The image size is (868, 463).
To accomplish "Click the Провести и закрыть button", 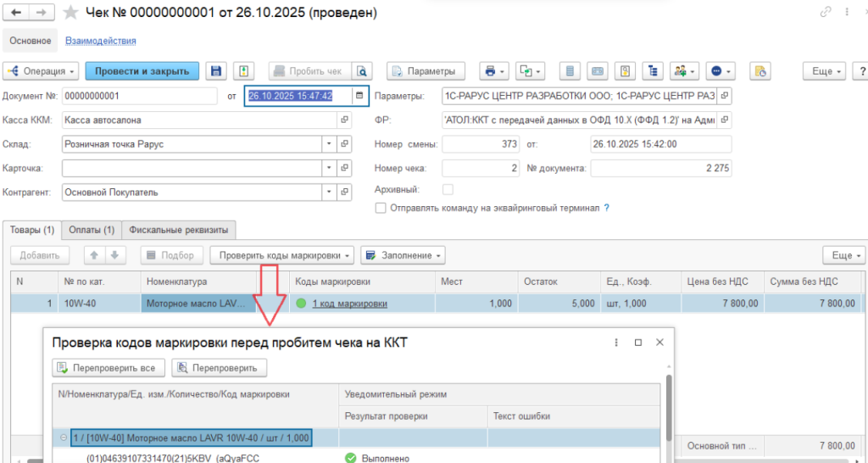I will (x=142, y=71).
